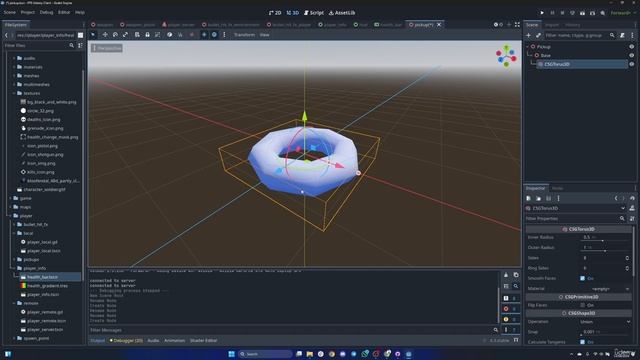The image size is (640, 360).
Task: Run the project with Play button
Action: click(542, 13)
